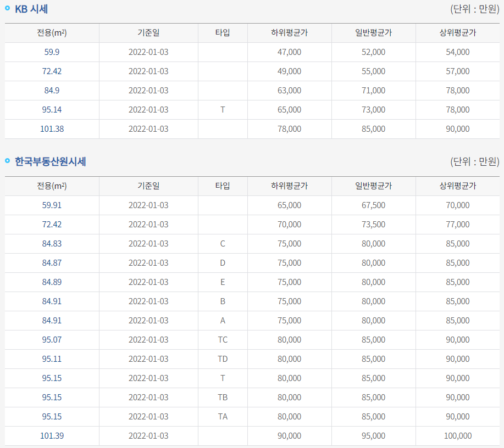Screen dimensions: 504x448
Task: Open the 59.91 area link
Action: click(52, 205)
